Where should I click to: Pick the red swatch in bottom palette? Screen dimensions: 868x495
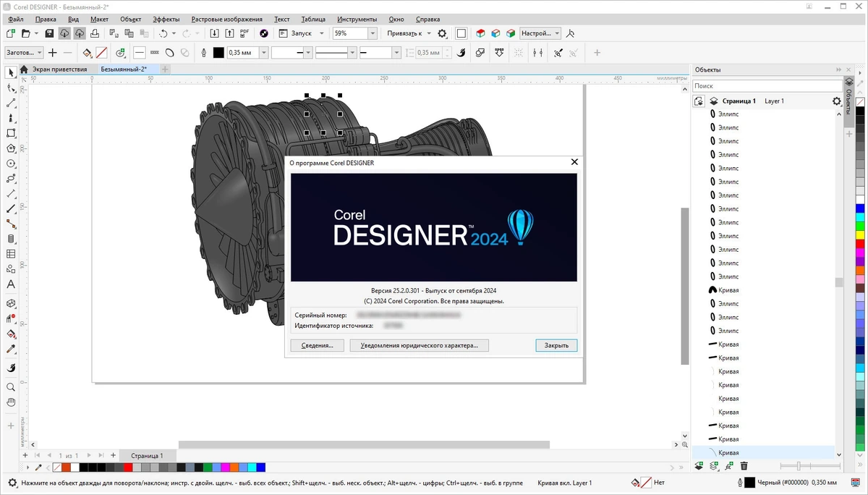128,467
